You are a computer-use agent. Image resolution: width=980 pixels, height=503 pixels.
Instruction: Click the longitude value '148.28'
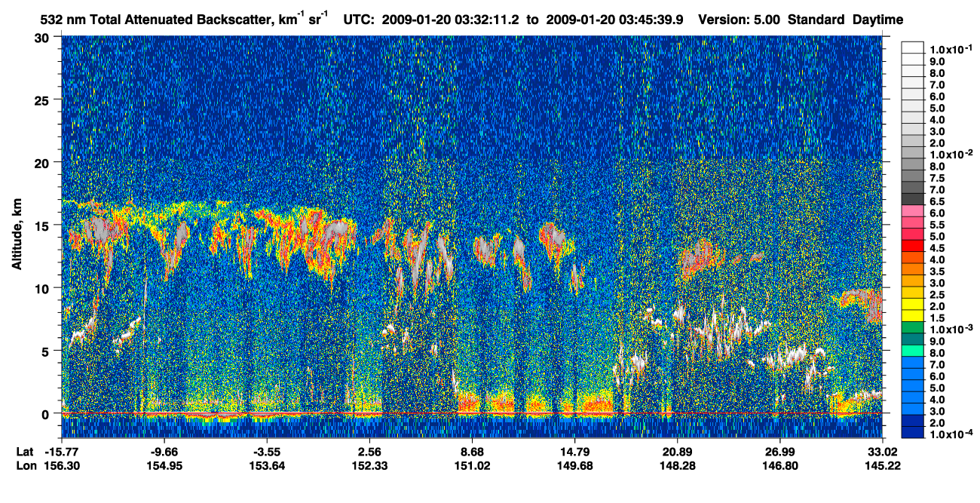coord(677,465)
